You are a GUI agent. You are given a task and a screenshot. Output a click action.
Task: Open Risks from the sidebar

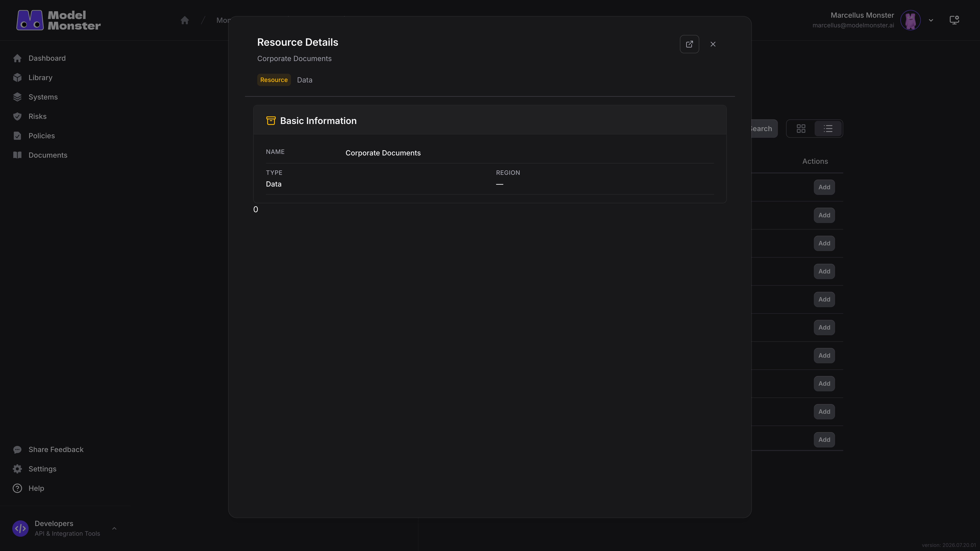[x=37, y=116]
